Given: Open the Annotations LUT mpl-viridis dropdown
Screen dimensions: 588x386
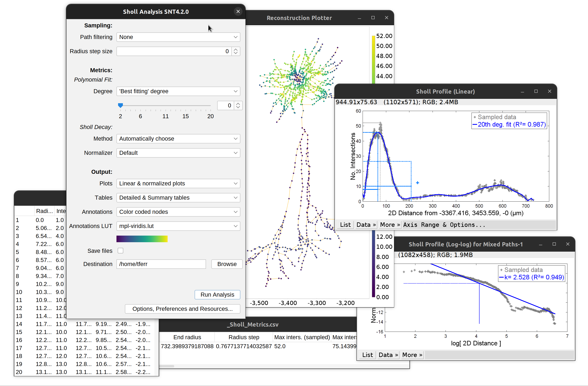Looking at the screenshot, I should (178, 226).
